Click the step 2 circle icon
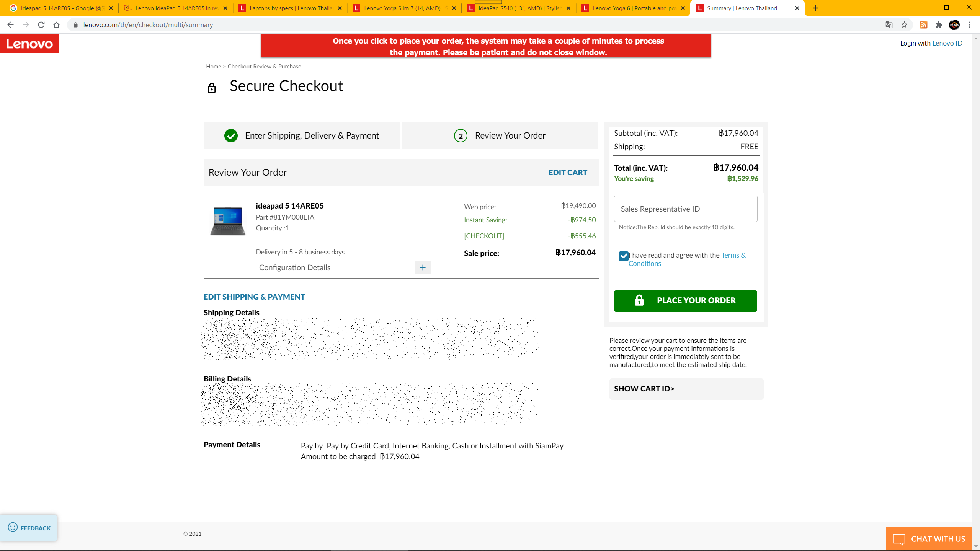The height and width of the screenshot is (551, 980). pyautogui.click(x=461, y=135)
